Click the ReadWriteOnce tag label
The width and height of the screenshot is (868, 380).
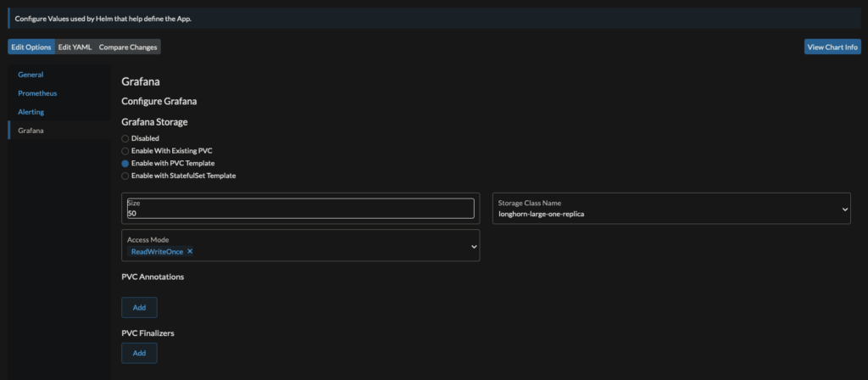(x=157, y=252)
